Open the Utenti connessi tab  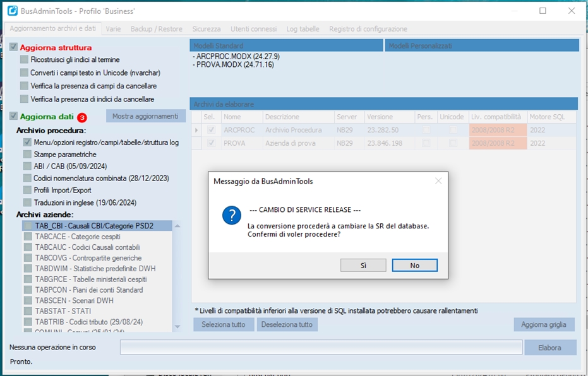point(253,29)
